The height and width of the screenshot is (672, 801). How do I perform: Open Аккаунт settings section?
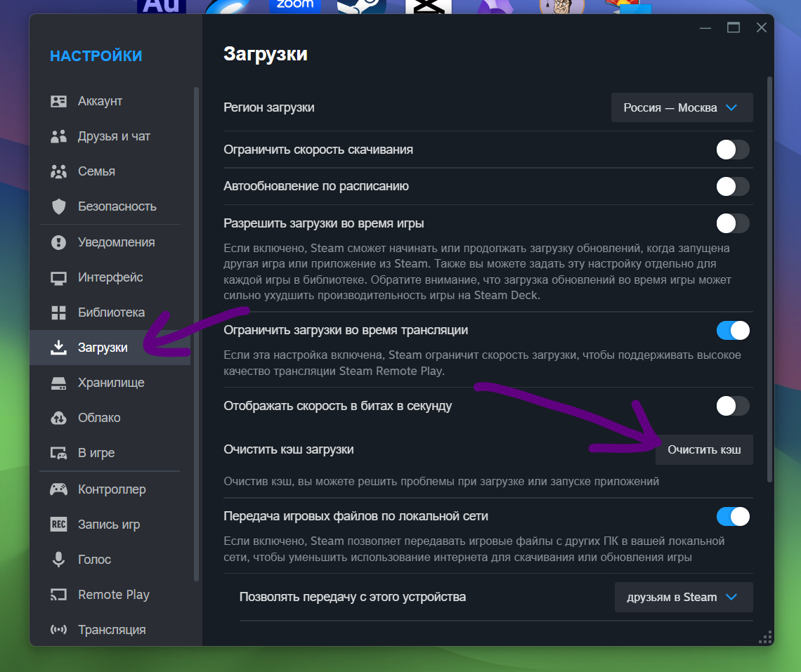coord(110,101)
